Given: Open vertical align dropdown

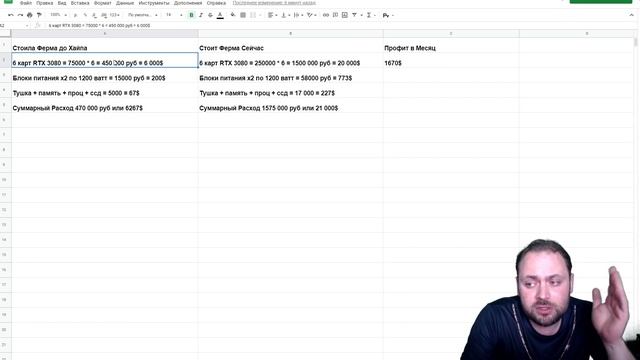Looking at the screenshot, I should coord(285,15).
